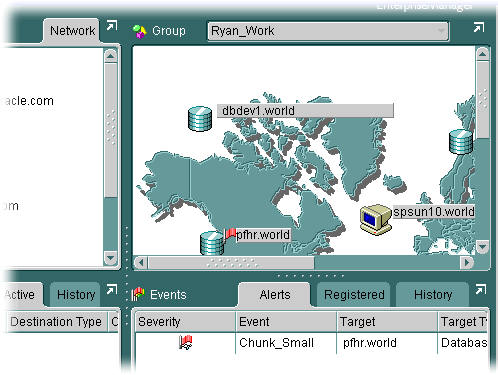Click the Database target type cell

[464, 343]
